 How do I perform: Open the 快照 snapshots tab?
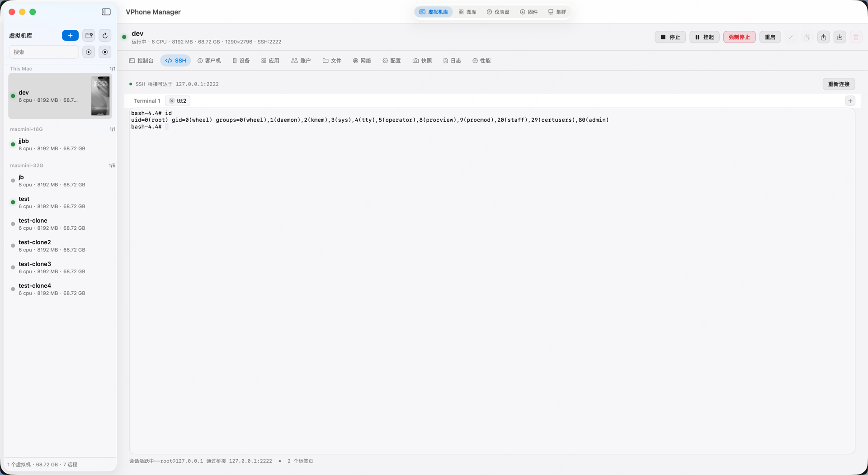click(422, 61)
